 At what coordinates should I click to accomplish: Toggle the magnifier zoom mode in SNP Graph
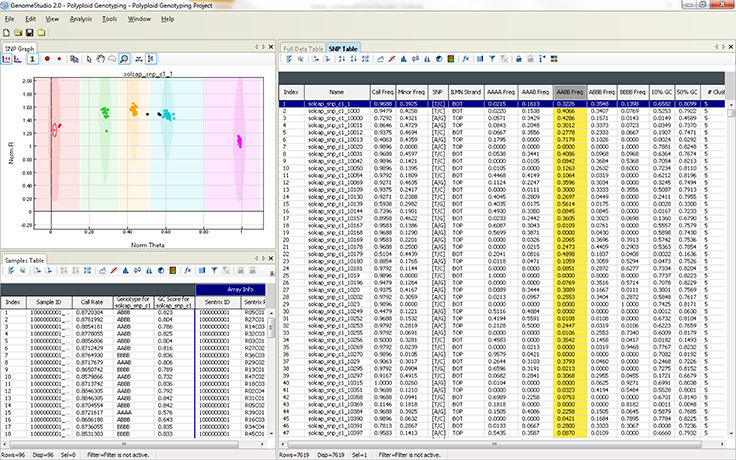[x=124, y=59]
